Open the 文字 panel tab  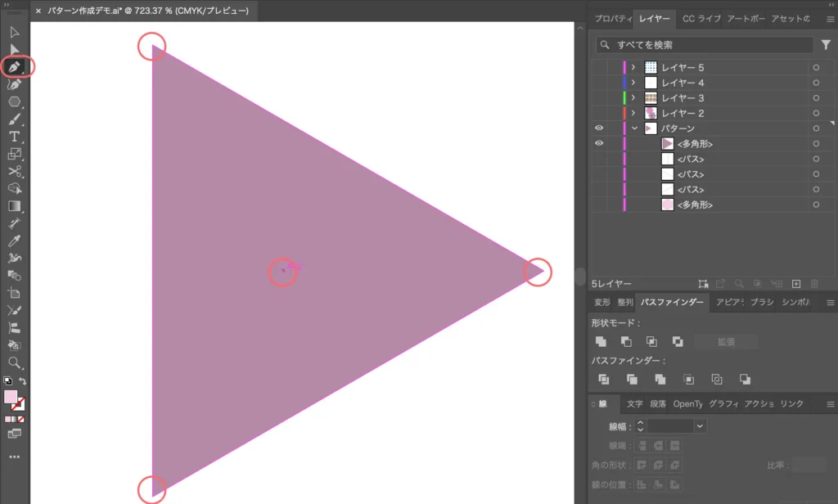[635, 404]
